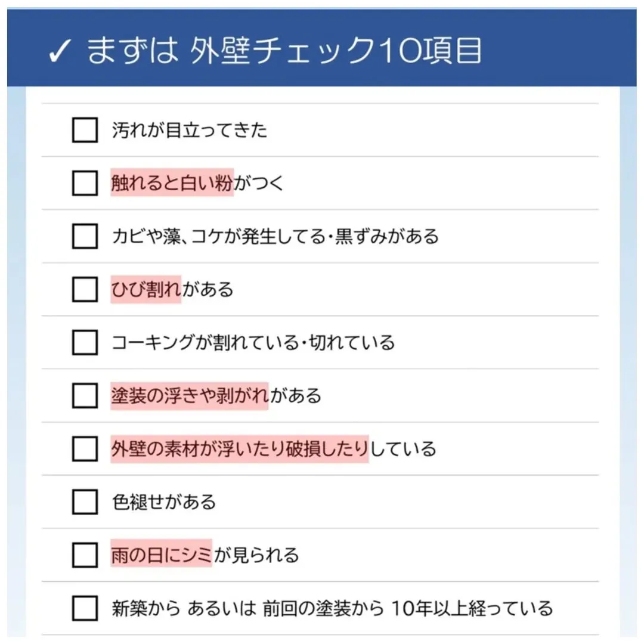Check the 外壁の素材が浮いたり box
The width and height of the screenshot is (644, 644).
[x=85, y=448]
